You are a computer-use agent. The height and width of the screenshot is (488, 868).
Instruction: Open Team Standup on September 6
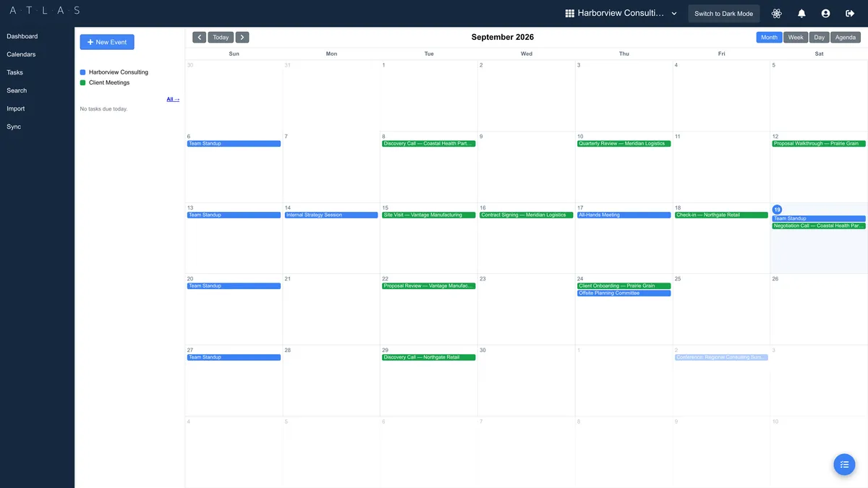click(234, 144)
